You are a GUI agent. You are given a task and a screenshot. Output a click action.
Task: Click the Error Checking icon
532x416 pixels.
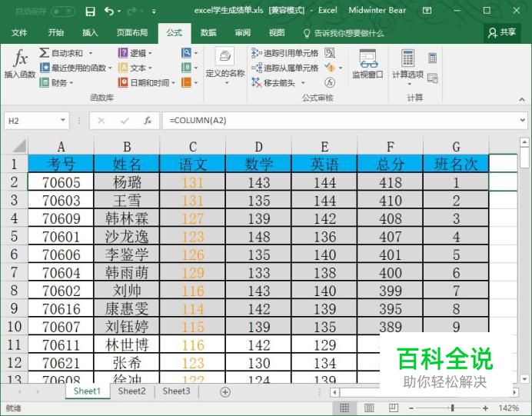[329, 68]
